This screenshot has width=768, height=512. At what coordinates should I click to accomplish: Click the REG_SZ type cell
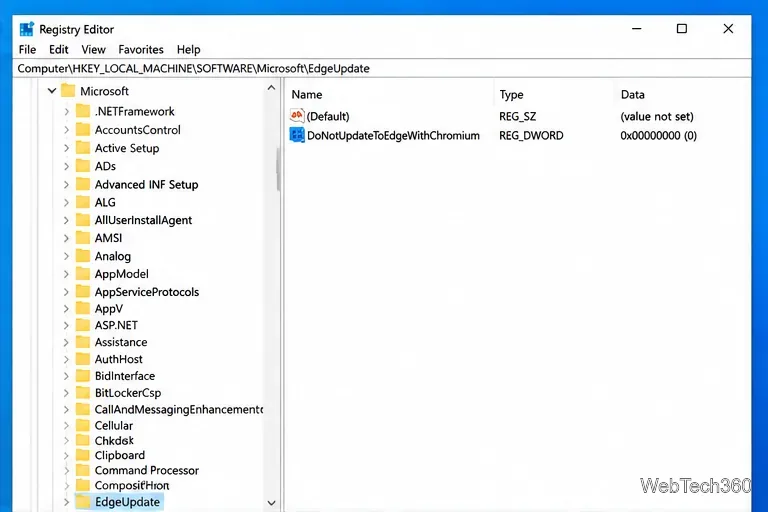pyautogui.click(x=517, y=117)
